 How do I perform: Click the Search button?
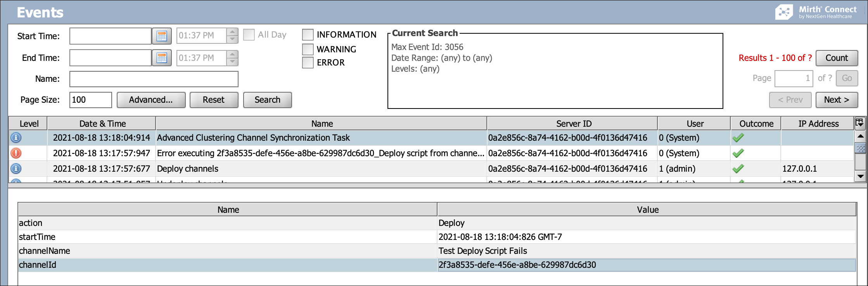tap(267, 100)
